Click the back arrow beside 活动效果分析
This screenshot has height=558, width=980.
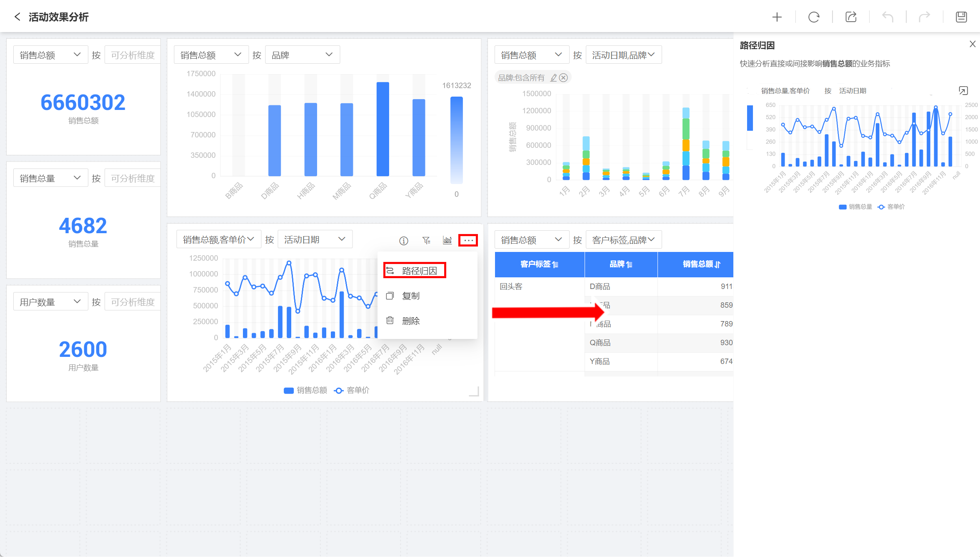17,17
